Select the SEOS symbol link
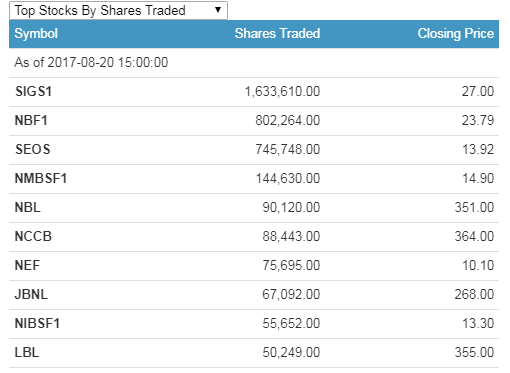Screen dimensions: 510x373 tap(33, 149)
